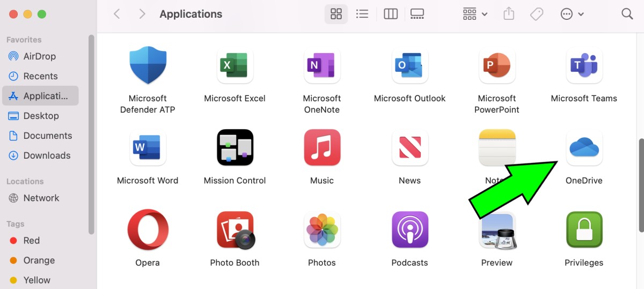
Task: Open Desktop in the sidebar
Action: coord(41,116)
